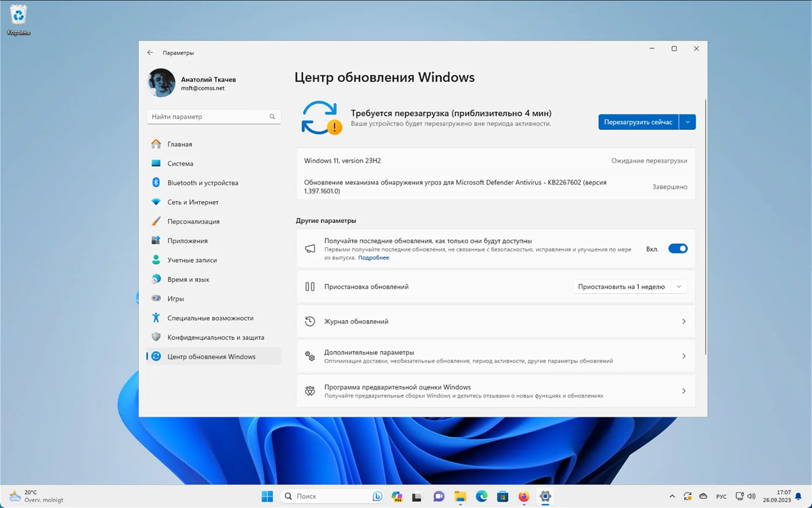Screen dimensions: 812x508
Task: Open Task View on the taskbar
Action: pyautogui.click(x=418, y=496)
